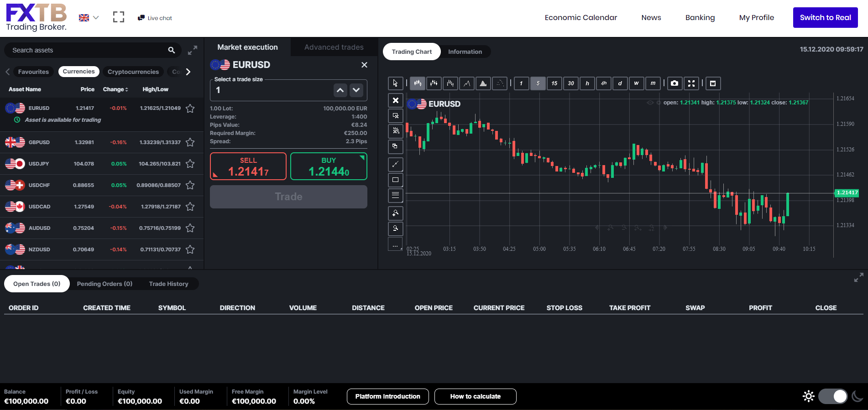Click the SELL 1.21417 button

click(x=248, y=166)
